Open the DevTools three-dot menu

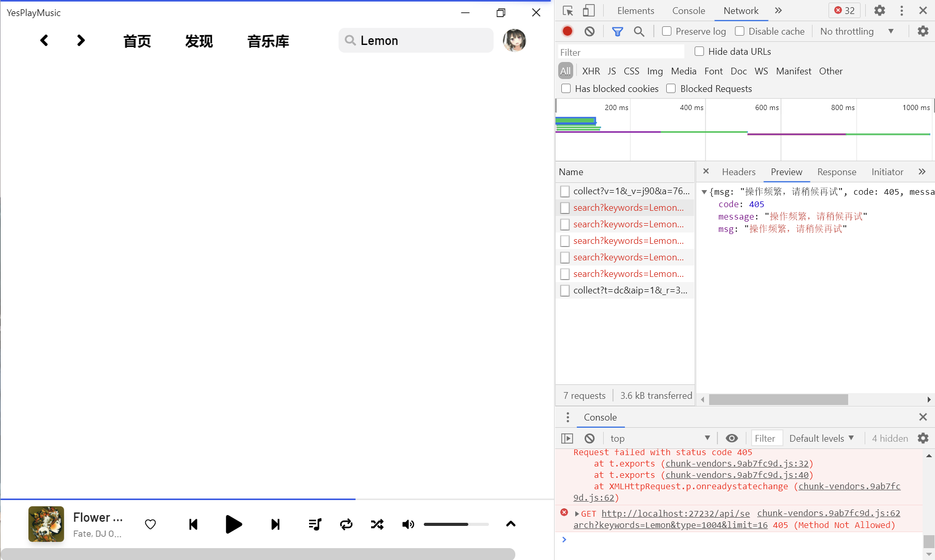(902, 10)
